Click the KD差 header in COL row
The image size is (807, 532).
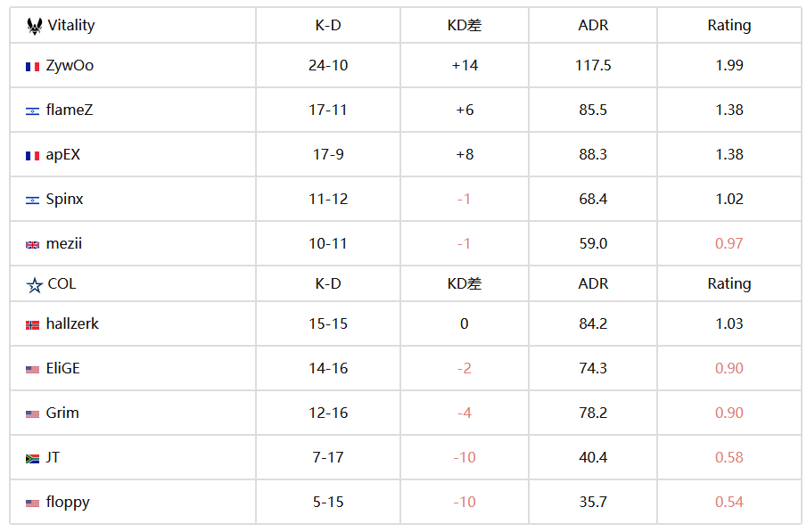click(465, 283)
